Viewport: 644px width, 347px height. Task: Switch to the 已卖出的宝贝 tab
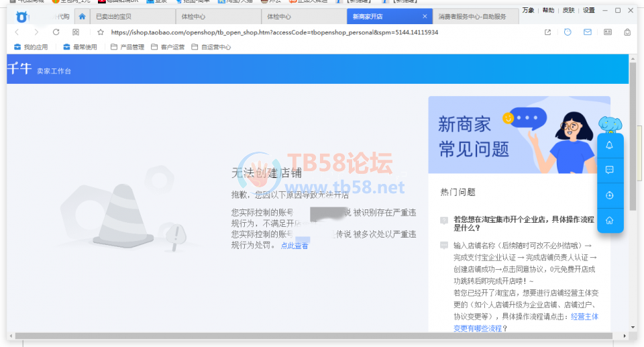tap(133, 17)
